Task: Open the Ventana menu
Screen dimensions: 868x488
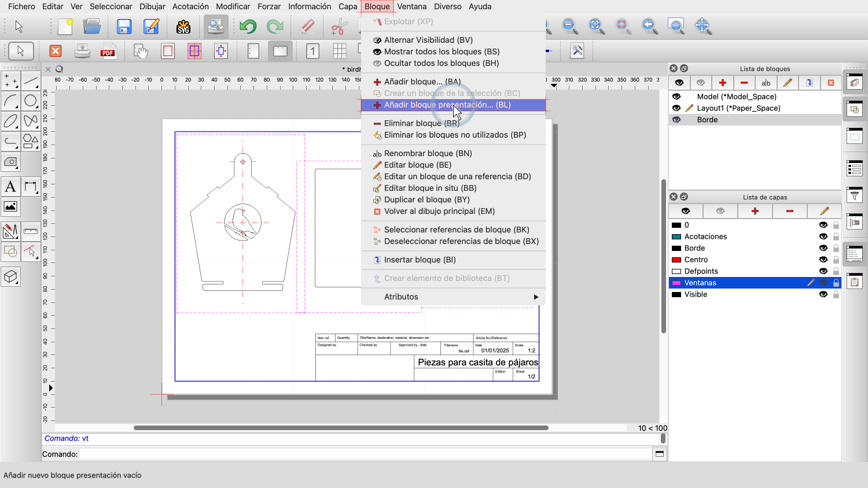Action: (x=411, y=6)
